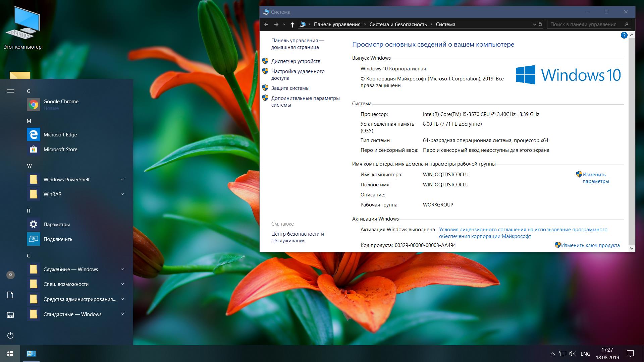644x362 pixels.
Task: Click the Power icon in Start
Action: (x=10, y=335)
